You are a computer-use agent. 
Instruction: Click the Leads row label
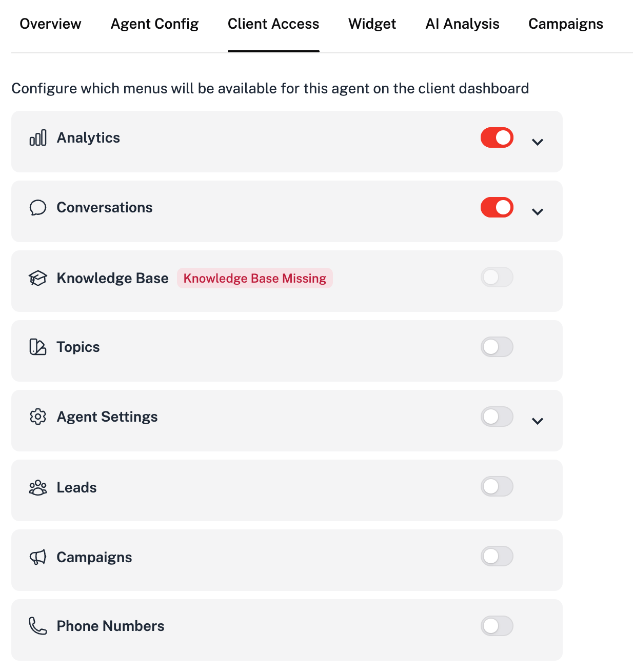click(76, 487)
